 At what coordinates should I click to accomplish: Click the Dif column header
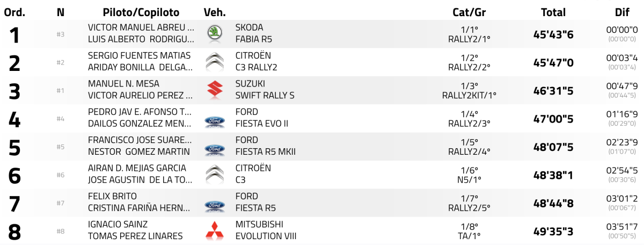(x=622, y=12)
